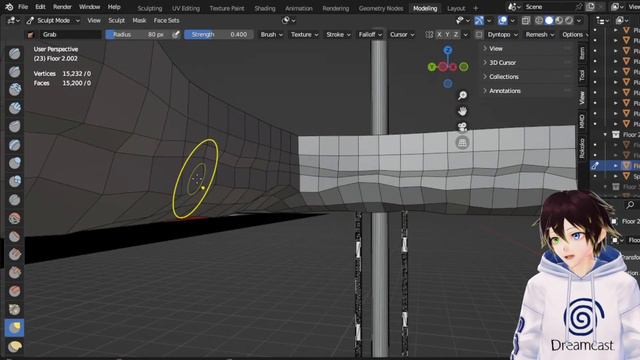Image resolution: width=640 pixels, height=360 pixels.
Task: Select the Blob sculpt brush
Action: (x=14, y=181)
